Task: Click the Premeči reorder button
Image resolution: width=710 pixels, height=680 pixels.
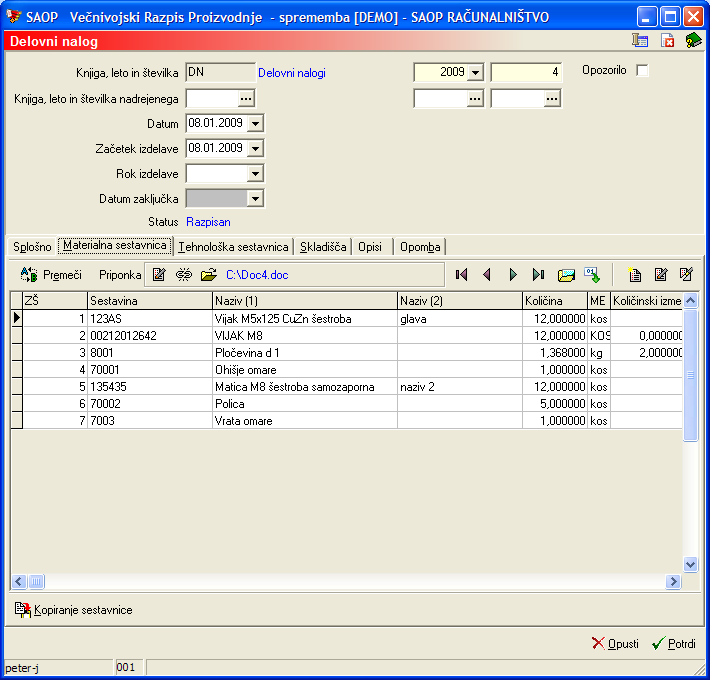Action: coord(51,274)
